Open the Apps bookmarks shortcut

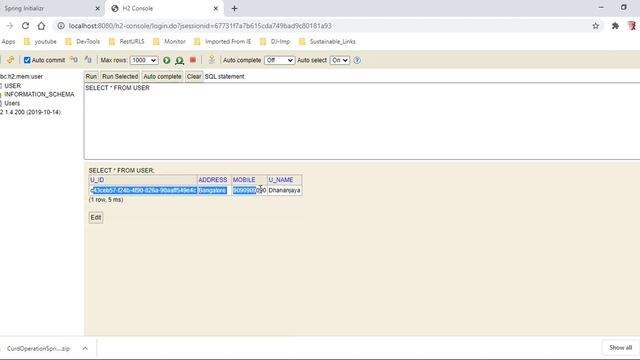(x=8, y=42)
